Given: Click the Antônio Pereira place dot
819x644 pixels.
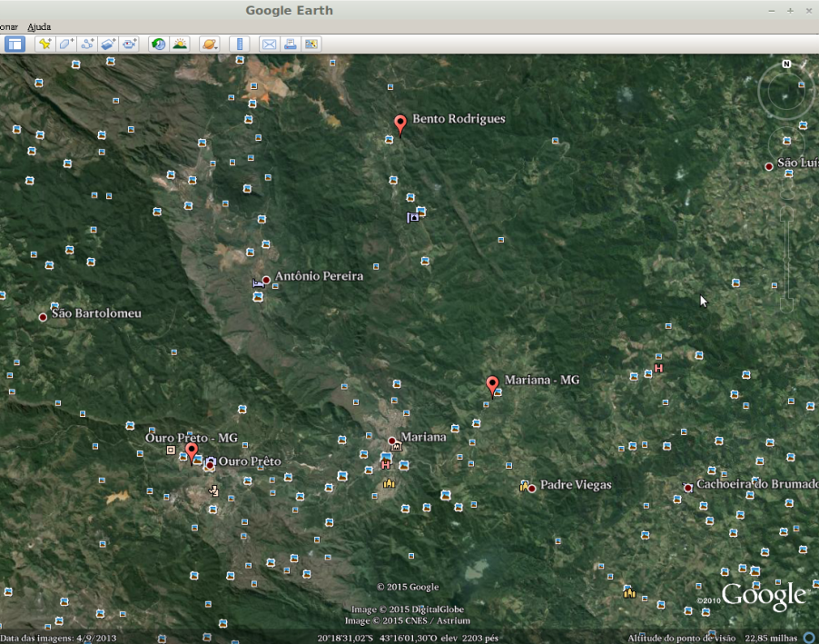Looking at the screenshot, I should click(266, 280).
